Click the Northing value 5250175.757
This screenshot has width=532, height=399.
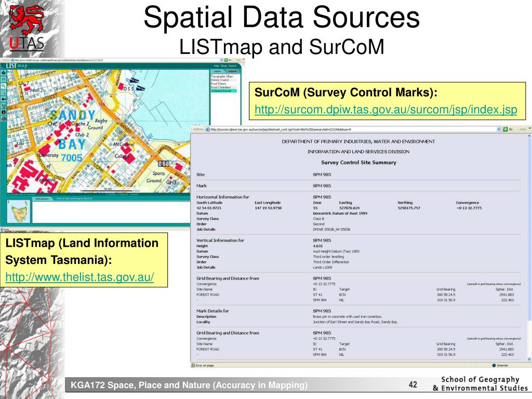coord(409,208)
